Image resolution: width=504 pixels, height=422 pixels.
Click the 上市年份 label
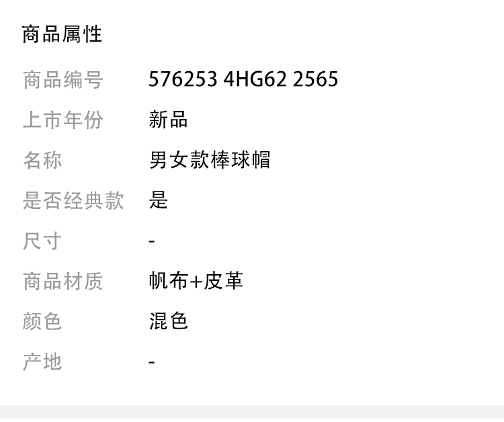[x=63, y=120]
